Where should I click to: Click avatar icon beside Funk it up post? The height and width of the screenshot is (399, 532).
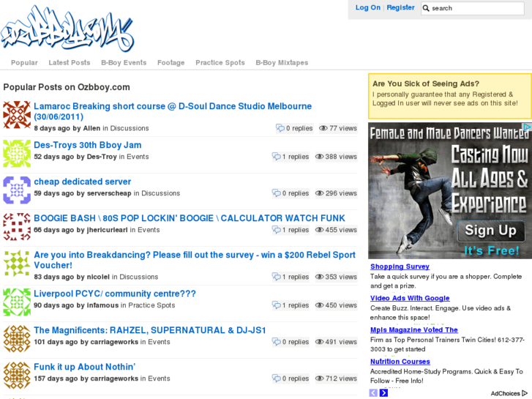(x=17, y=376)
